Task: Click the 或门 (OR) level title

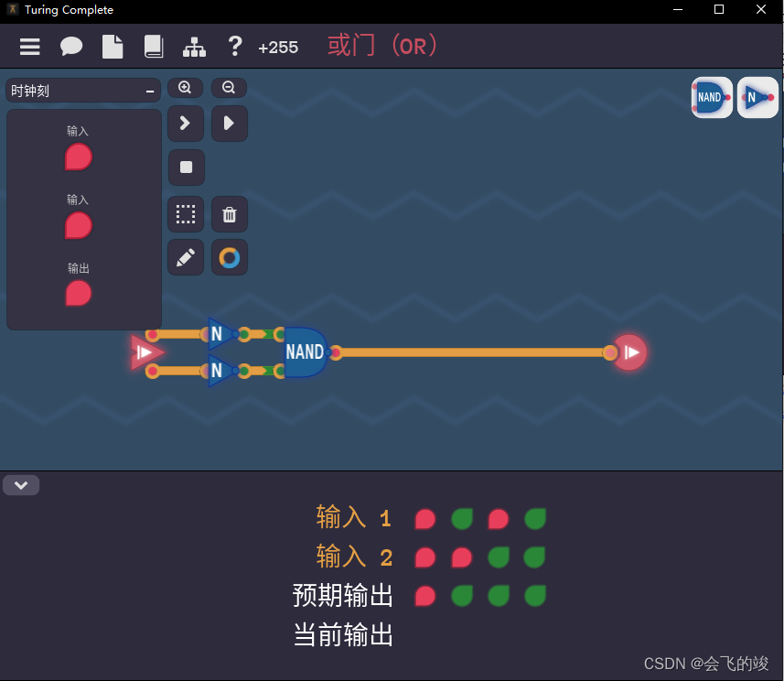Action: pos(382,46)
